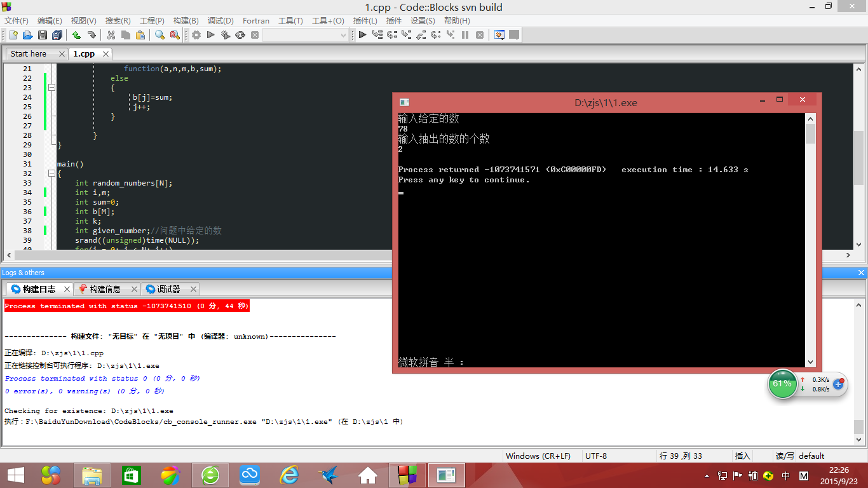Screen dimensions: 868x488
Task: Click the 读/写 status bar field
Action: click(784, 456)
